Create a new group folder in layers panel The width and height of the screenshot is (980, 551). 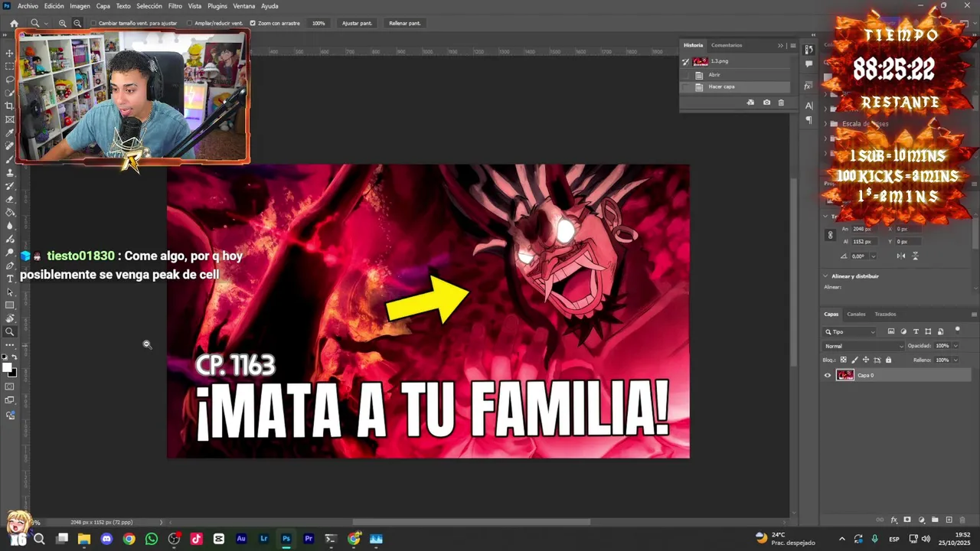935,520
